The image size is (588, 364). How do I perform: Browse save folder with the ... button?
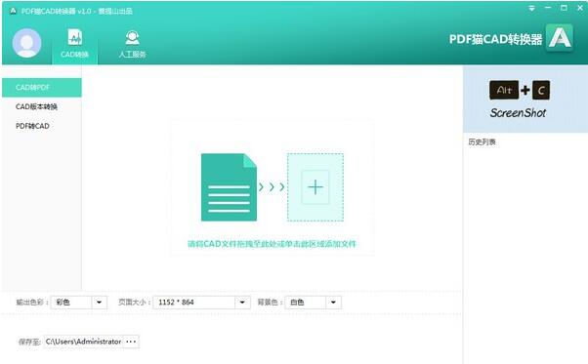pos(131,342)
